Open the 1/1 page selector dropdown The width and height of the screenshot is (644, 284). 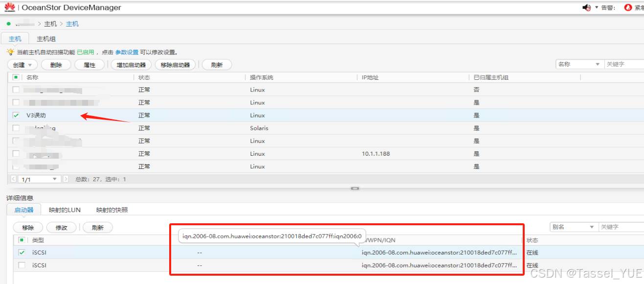(39, 179)
